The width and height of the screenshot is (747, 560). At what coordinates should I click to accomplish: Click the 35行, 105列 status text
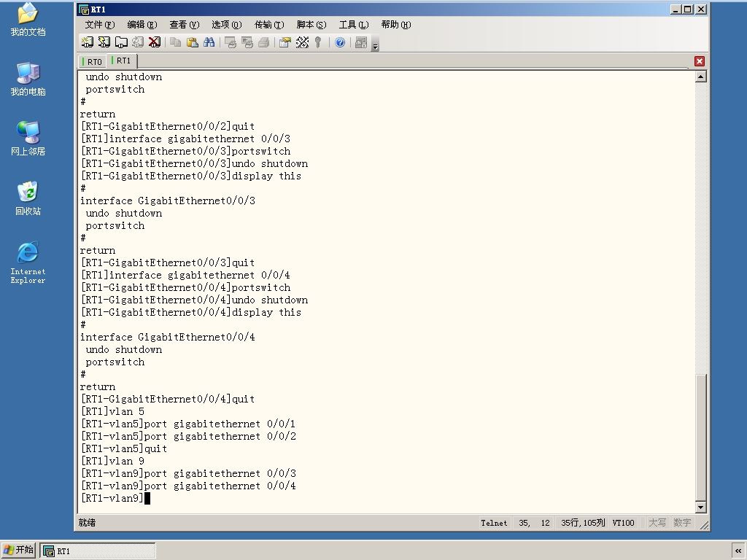click(583, 523)
